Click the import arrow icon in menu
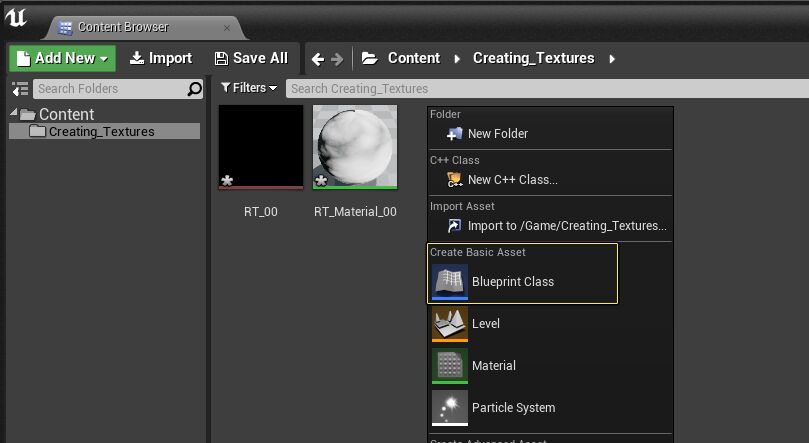The height and width of the screenshot is (443, 809). [x=455, y=226]
